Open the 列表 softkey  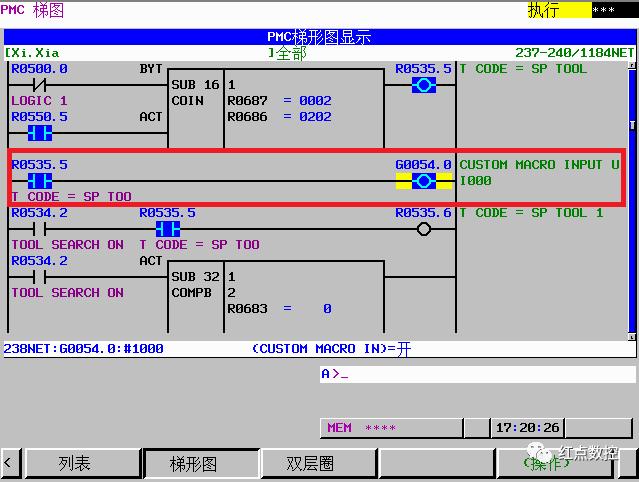click(74, 464)
